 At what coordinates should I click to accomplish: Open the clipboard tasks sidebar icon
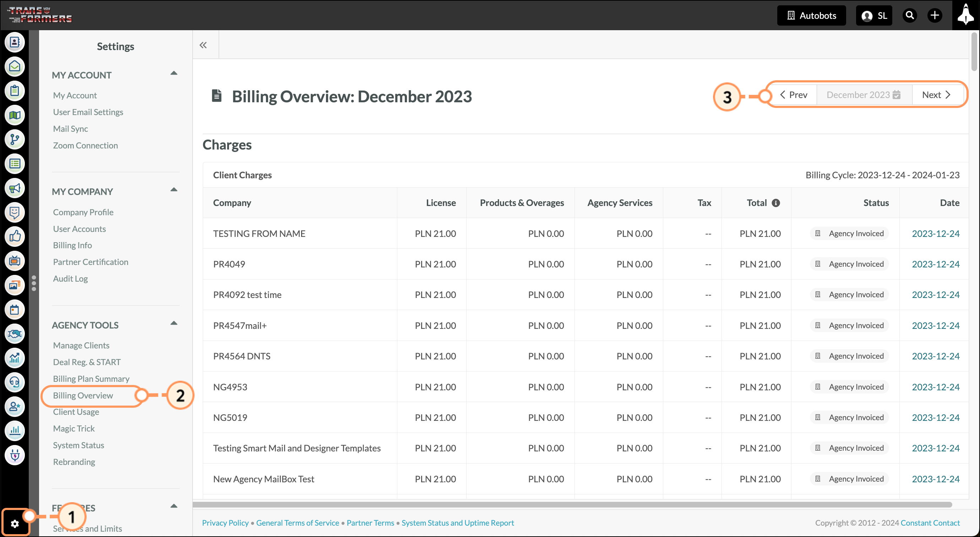(x=15, y=91)
